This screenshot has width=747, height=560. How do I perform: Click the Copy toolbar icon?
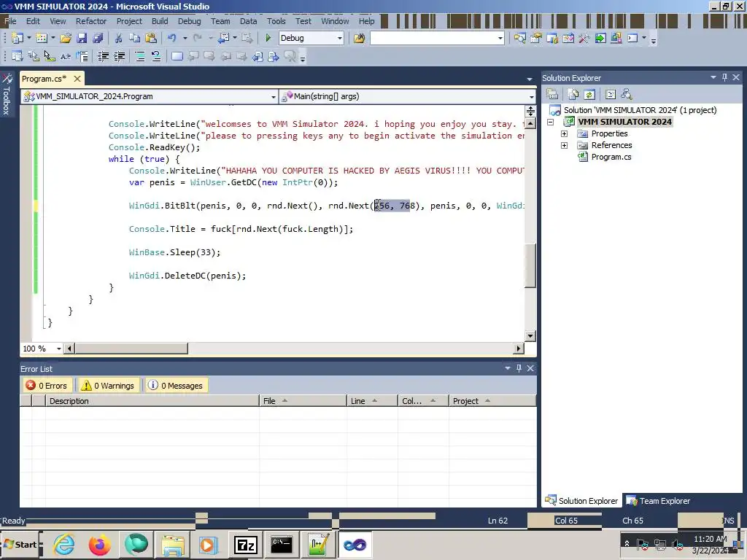[x=134, y=38]
